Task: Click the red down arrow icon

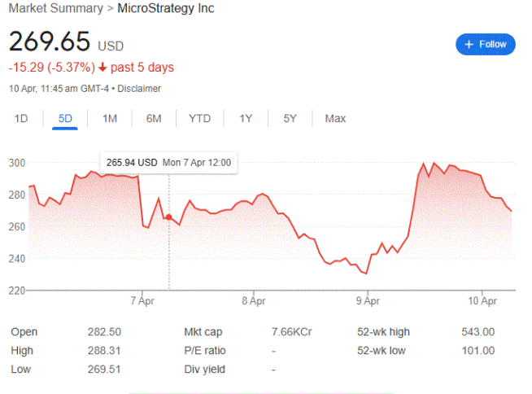Action: [102, 68]
